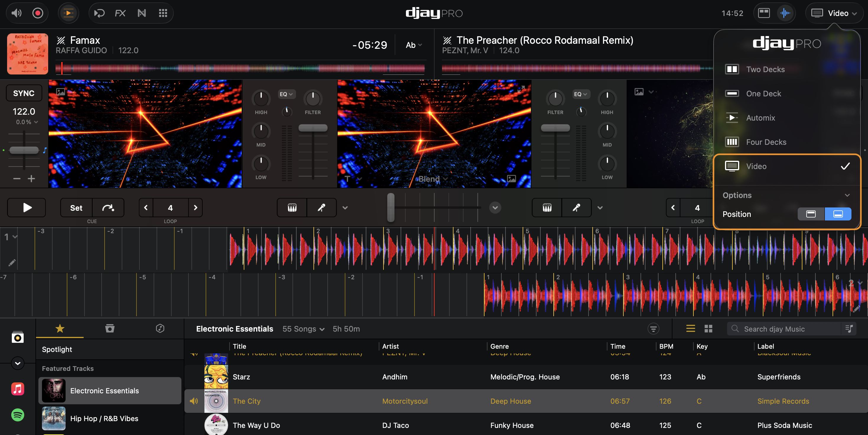Screen dimensions: 868x435
Task: Open deck 1 EQ dropdown
Action: click(286, 94)
